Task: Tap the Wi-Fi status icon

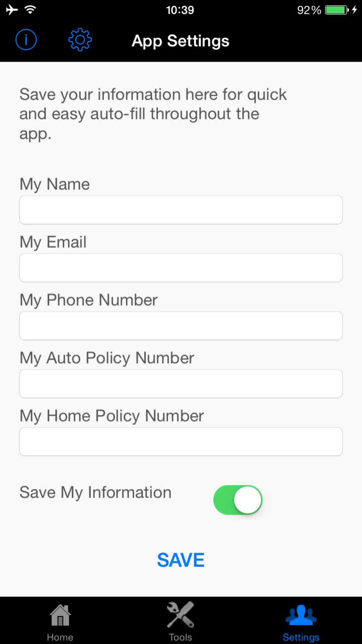Action: pos(30,10)
